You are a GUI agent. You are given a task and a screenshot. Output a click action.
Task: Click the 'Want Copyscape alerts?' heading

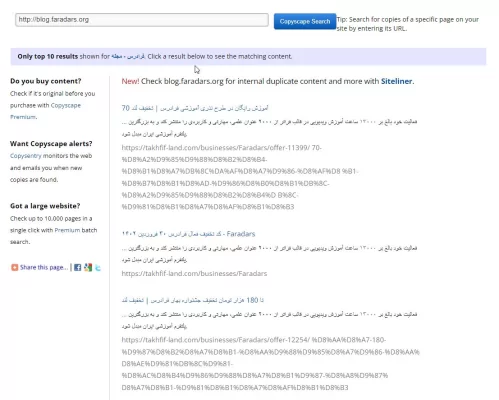pyautogui.click(x=51, y=144)
